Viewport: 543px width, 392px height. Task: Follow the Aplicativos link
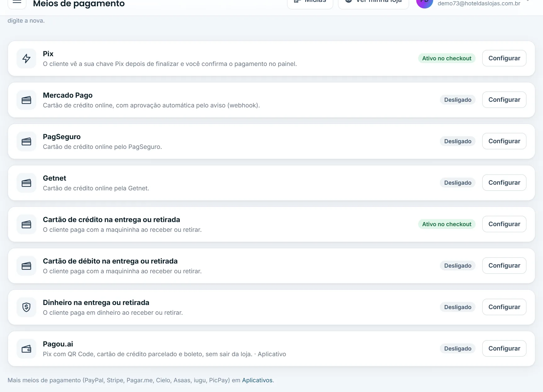point(257,380)
